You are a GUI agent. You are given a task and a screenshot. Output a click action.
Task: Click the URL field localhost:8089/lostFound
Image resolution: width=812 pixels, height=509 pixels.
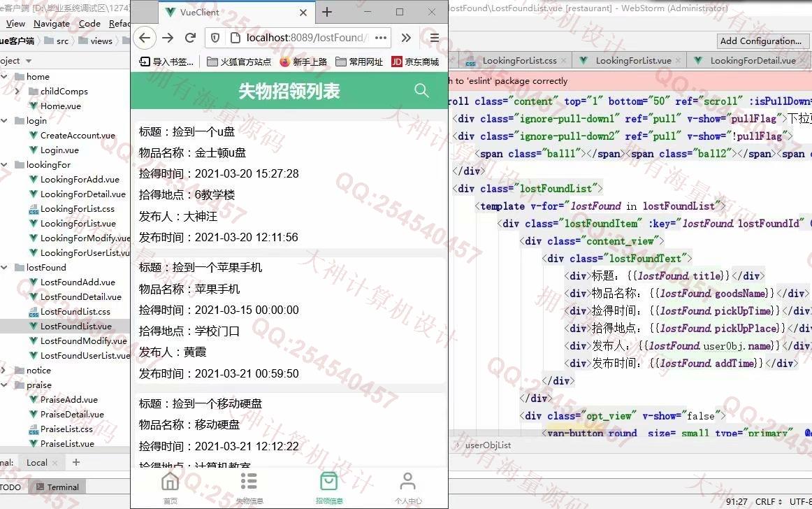coord(307,38)
